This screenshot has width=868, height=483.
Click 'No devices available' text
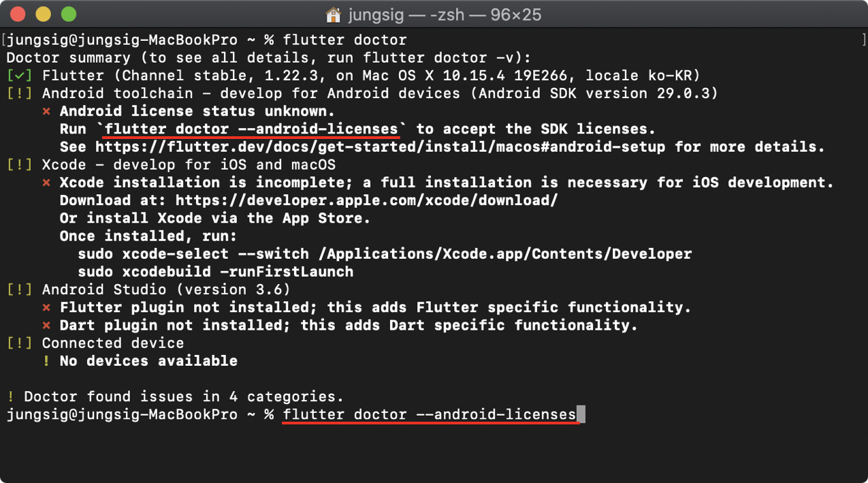pos(148,361)
